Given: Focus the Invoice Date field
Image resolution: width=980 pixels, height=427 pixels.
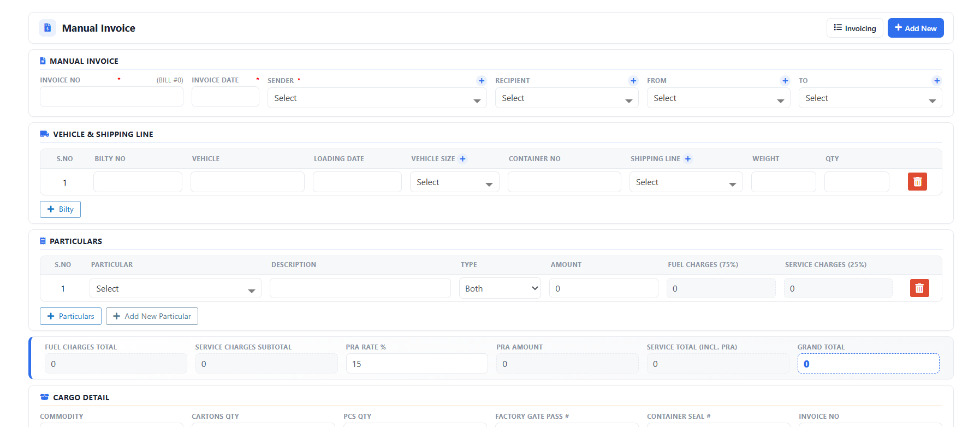Looking at the screenshot, I should (x=225, y=97).
